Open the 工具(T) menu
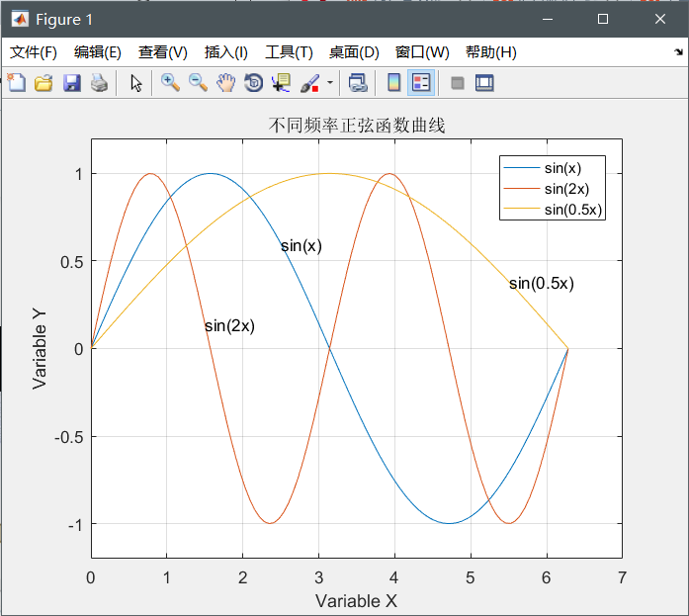This screenshot has height=616, width=689. pos(289,52)
